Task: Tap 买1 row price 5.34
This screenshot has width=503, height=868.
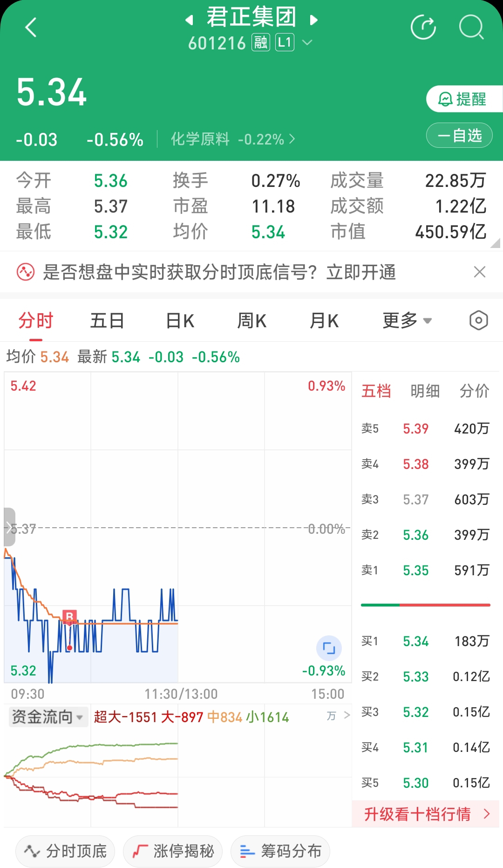Action: click(x=415, y=641)
